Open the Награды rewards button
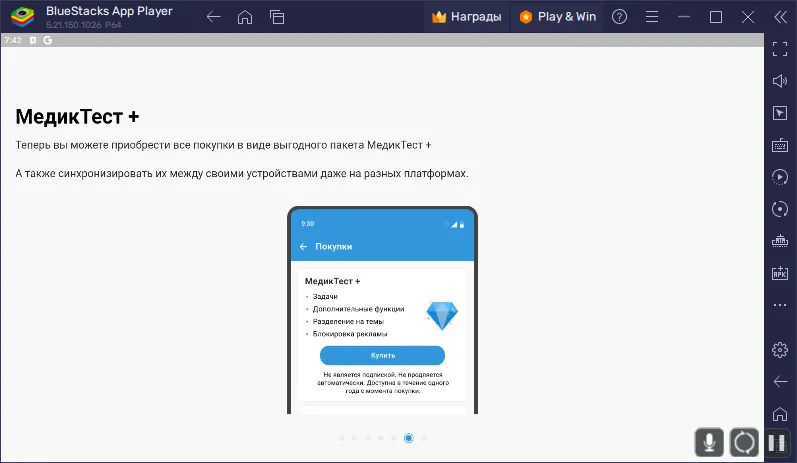Viewport: 797px width, 463px height. click(x=467, y=17)
